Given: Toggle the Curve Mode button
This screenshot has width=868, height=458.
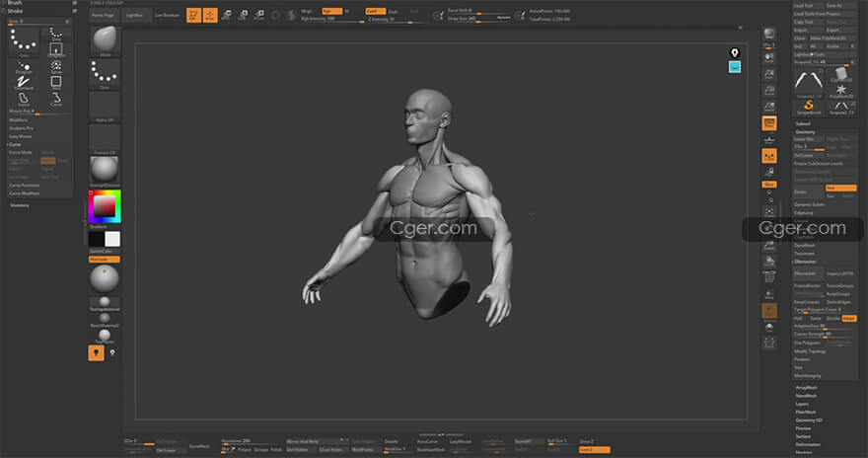Looking at the screenshot, I should [21, 152].
